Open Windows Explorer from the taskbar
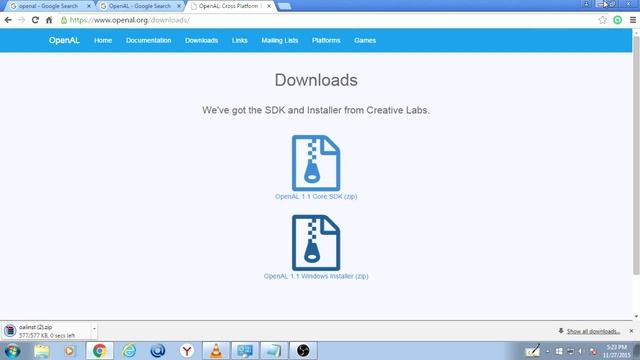 [x=41, y=351]
